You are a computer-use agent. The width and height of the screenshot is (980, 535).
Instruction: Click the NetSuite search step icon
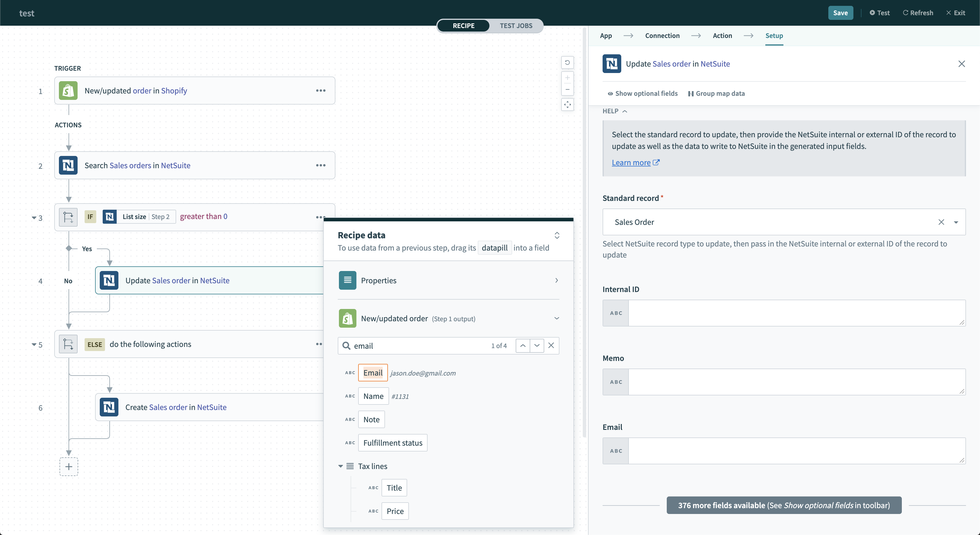point(69,165)
